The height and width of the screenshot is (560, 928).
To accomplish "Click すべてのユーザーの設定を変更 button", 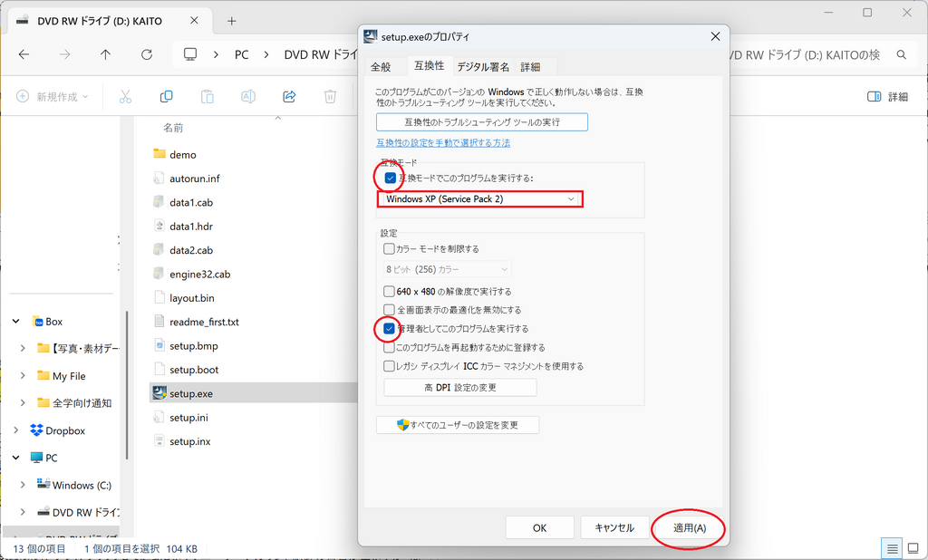I will (458, 425).
